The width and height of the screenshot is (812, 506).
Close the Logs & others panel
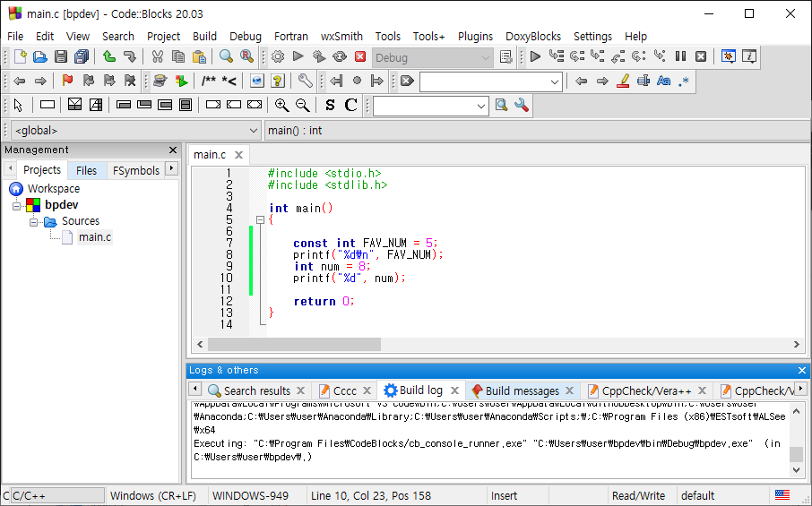pyautogui.click(x=801, y=371)
